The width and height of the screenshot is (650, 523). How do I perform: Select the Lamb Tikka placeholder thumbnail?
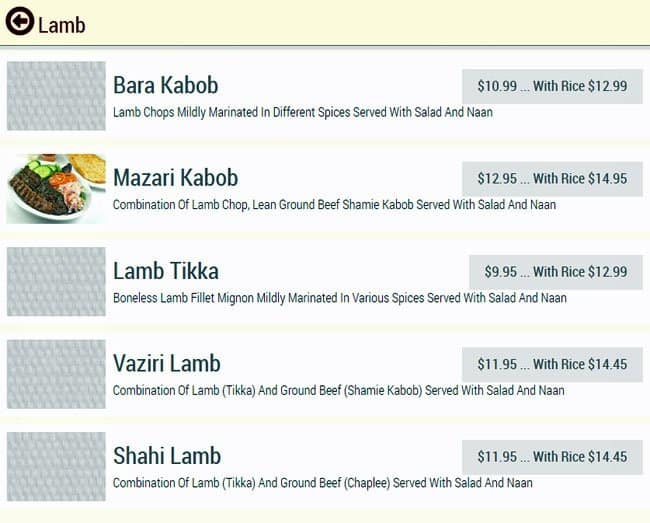56,281
